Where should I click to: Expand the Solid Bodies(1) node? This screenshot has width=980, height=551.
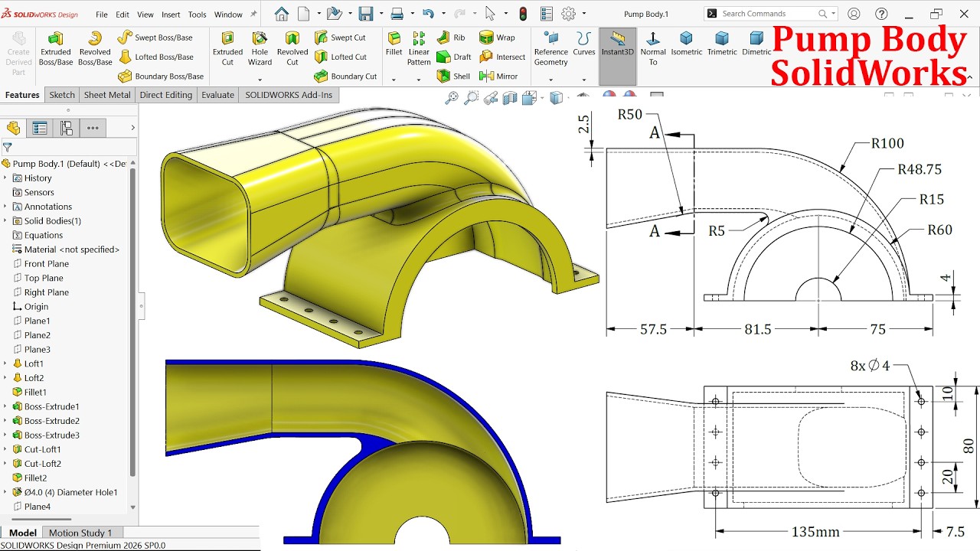5,221
